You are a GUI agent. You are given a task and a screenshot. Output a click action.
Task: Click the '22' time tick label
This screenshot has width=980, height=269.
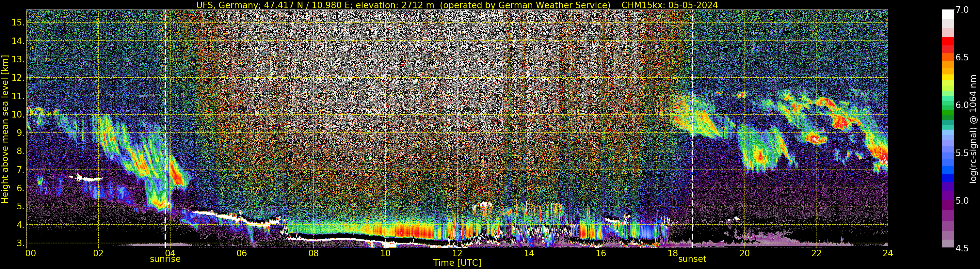tap(816, 253)
